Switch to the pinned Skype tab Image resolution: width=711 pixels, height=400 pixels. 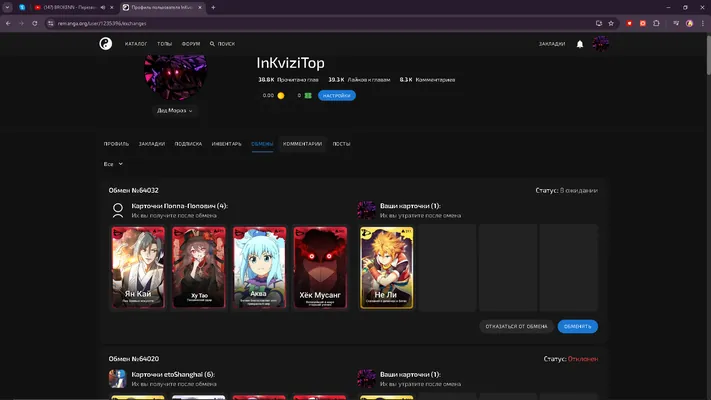[x=22, y=7]
